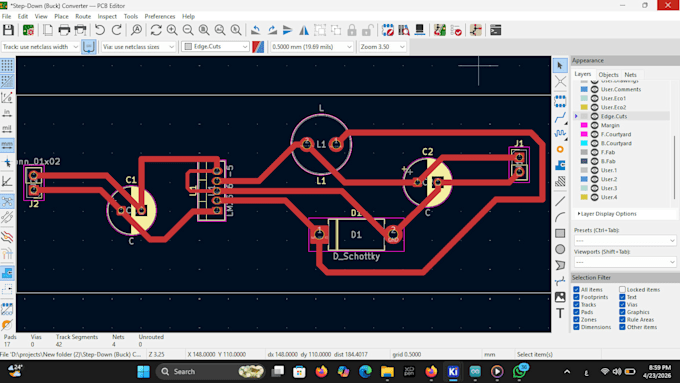This screenshot has width=680, height=383.
Task: Select the Add Vias tool
Action: tap(560, 150)
